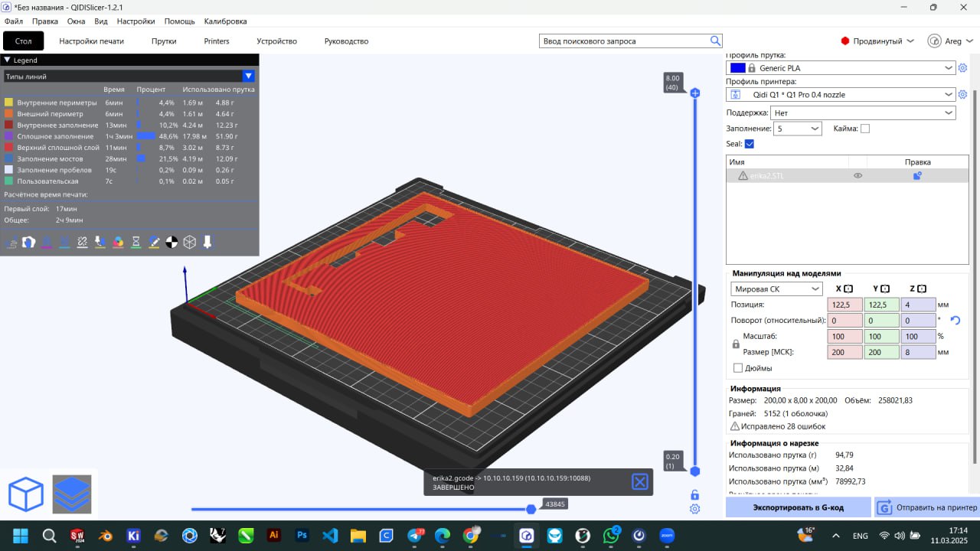Open Photoshop from the taskbar
Viewport: 980px width, 551px height.
tap(302, 535)
